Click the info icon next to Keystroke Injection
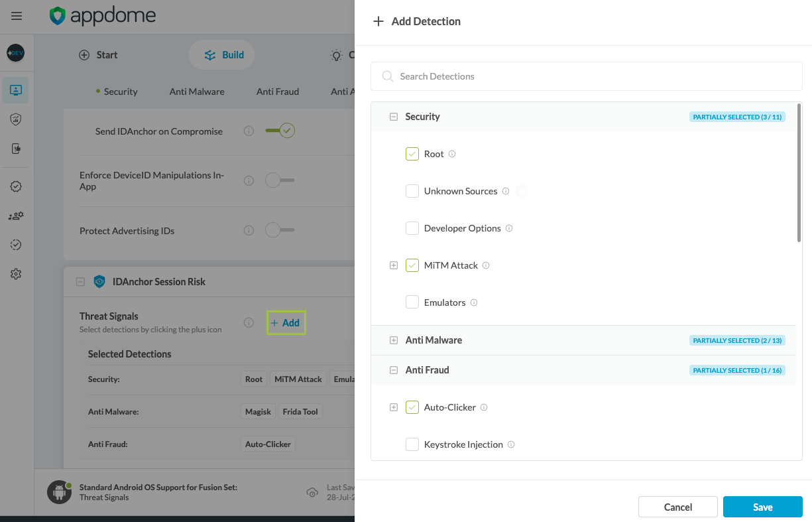The width and height of the screenshot is (812, 522). 511,444
